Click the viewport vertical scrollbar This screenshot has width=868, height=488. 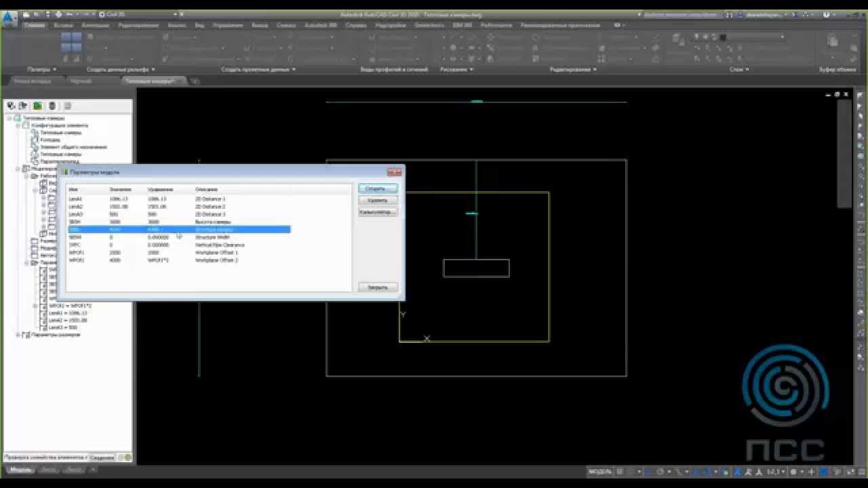click(x=844, y=153)
